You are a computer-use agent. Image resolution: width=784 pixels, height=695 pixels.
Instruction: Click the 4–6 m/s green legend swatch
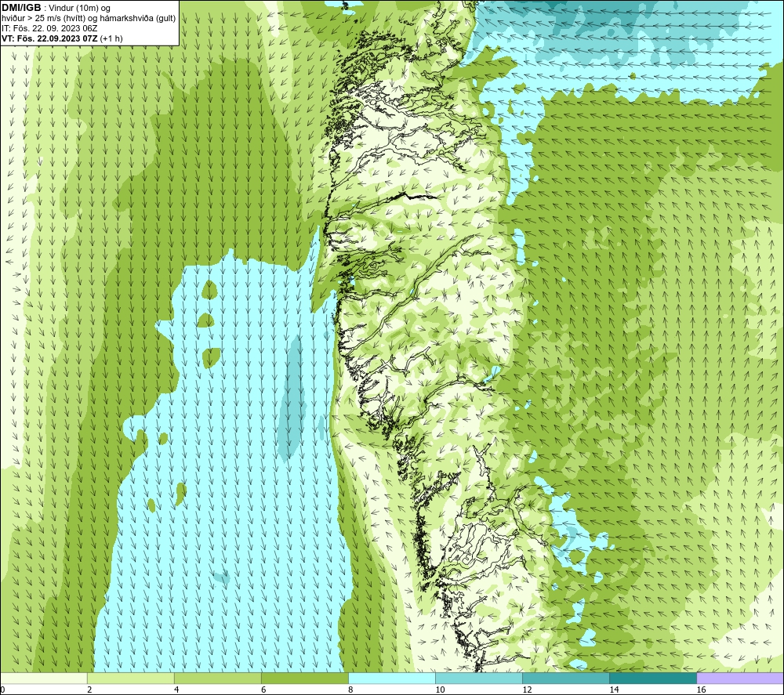tap(217, 678)
